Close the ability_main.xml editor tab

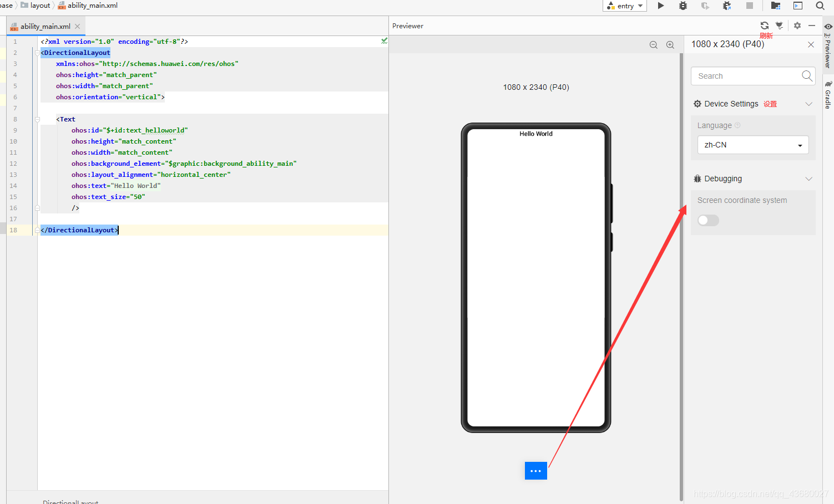pos(77,26)
